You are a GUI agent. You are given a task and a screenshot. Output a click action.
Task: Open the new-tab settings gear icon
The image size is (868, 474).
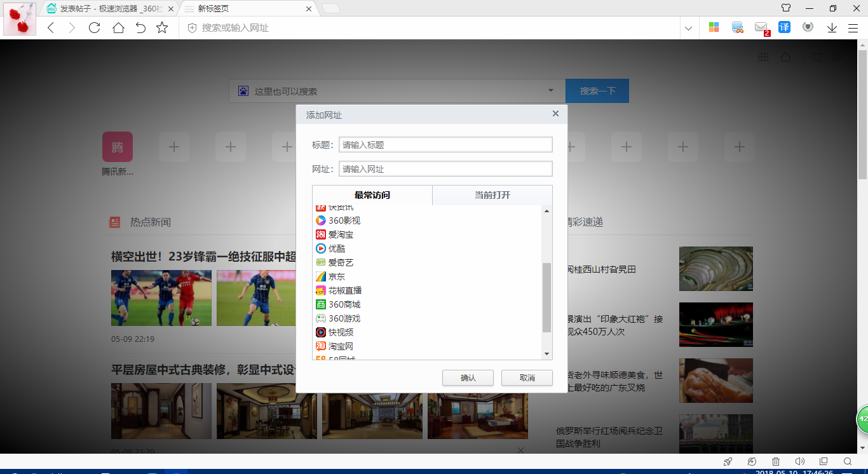coord(836,57)
